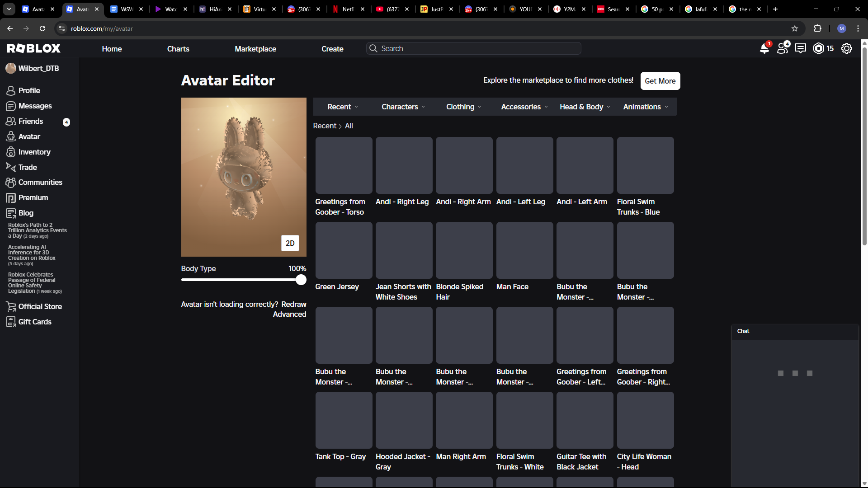Screen dimensions: 868x488
Task: Open the chat messages icon in header
Action: pos(801,48)
